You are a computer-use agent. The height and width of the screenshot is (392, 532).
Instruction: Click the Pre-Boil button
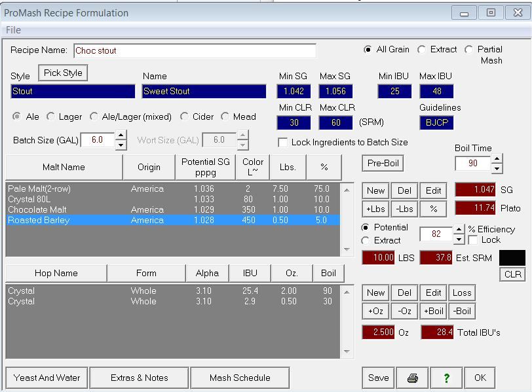(383, 164)
